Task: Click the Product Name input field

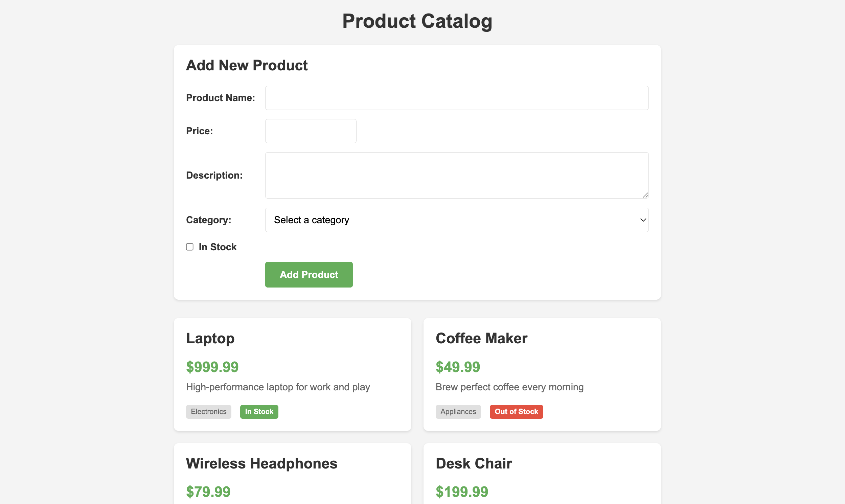Action: tap(456, 98)
